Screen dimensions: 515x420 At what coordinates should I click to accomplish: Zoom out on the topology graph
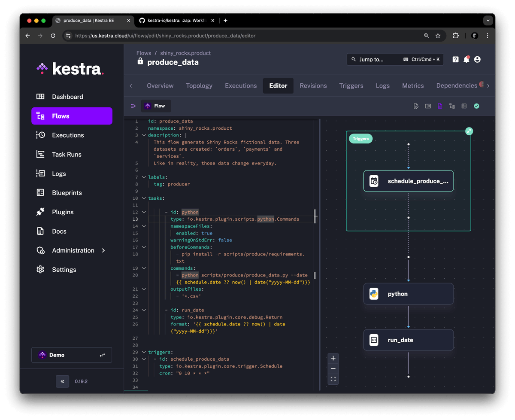[333, 368]
